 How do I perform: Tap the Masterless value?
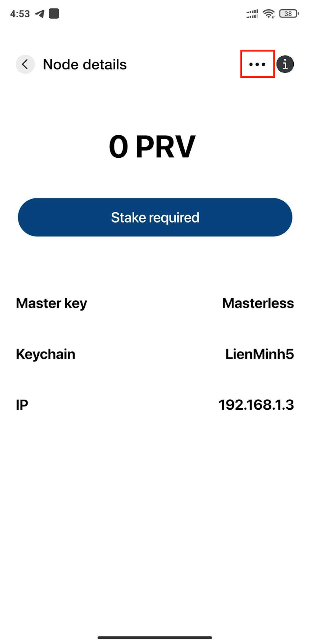[258, 303]
